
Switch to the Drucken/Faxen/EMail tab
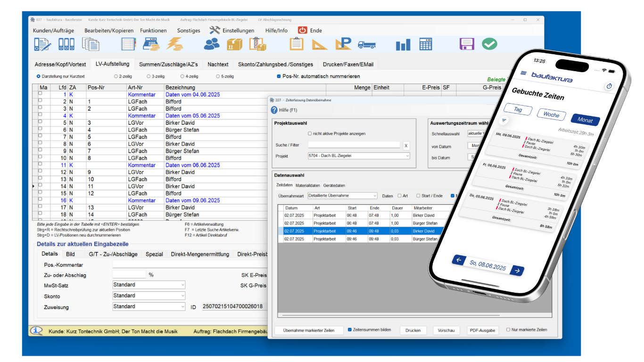point(348,64)
